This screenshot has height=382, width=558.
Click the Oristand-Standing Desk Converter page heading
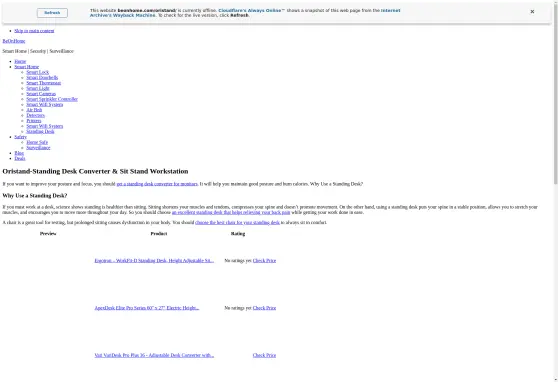click(95, 171)
